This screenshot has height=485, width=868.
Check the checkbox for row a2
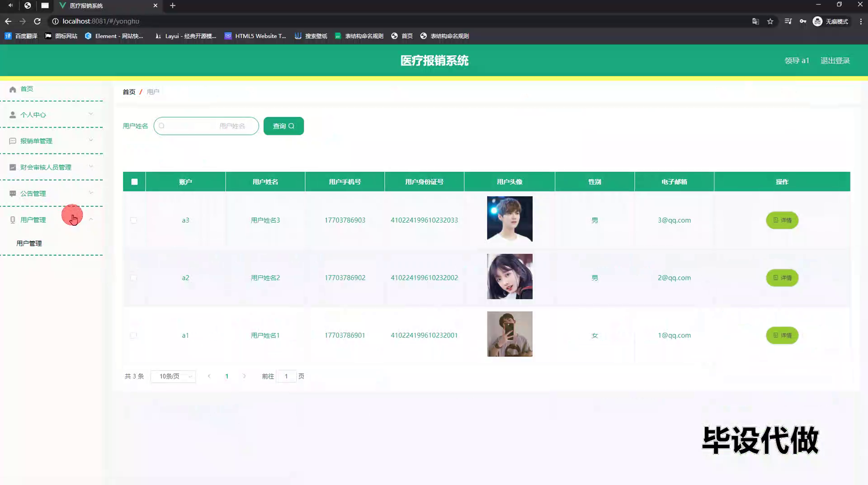pyautogui.click(x=133, y=278)
